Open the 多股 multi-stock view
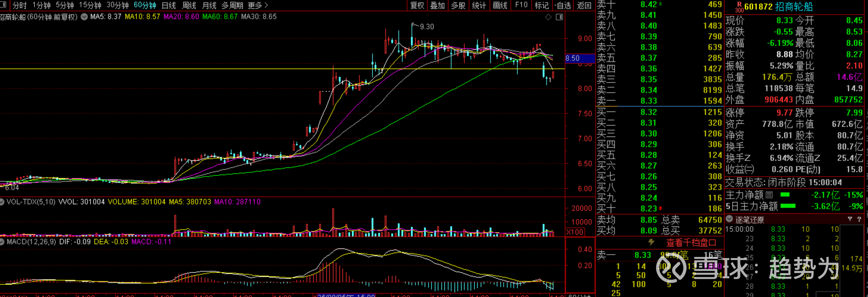 (458, 5)
